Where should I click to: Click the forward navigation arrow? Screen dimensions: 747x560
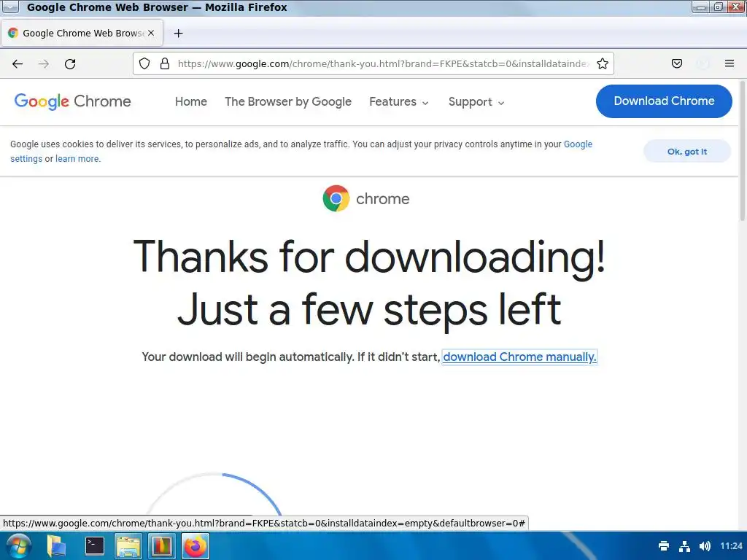click(44, 64)
